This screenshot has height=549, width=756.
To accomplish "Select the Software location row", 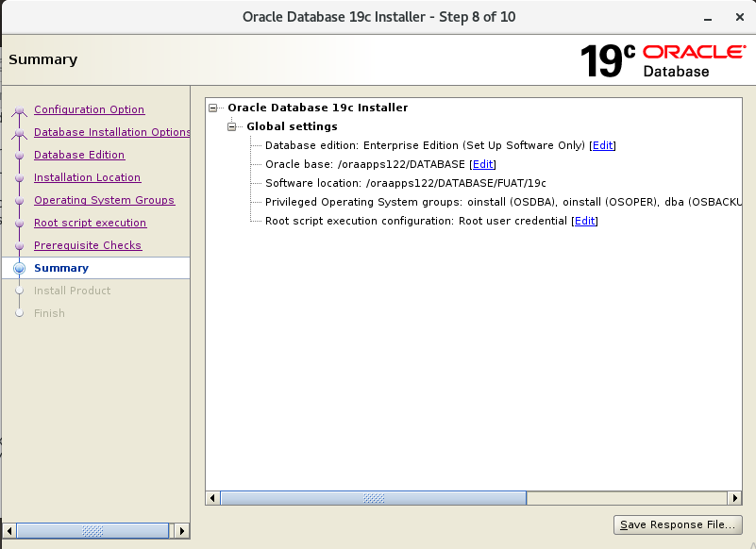I will pyautogui.click(x=406, y=183).
